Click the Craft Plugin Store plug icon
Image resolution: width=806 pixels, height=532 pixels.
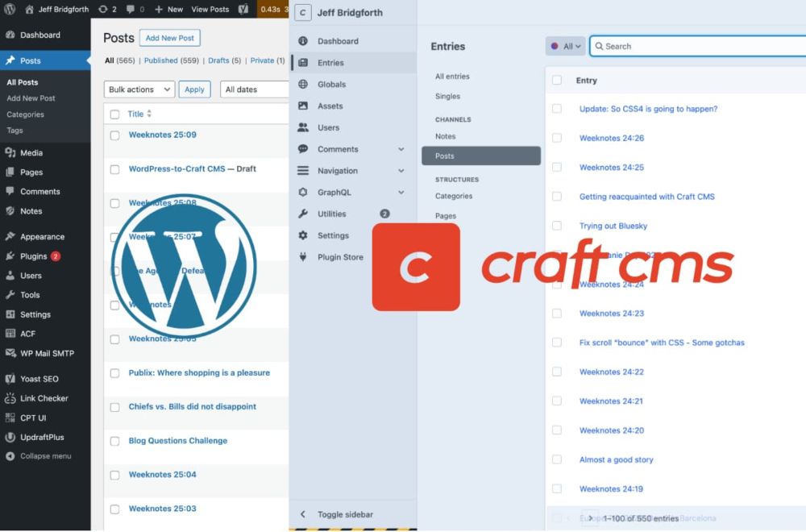click(303, 257)
